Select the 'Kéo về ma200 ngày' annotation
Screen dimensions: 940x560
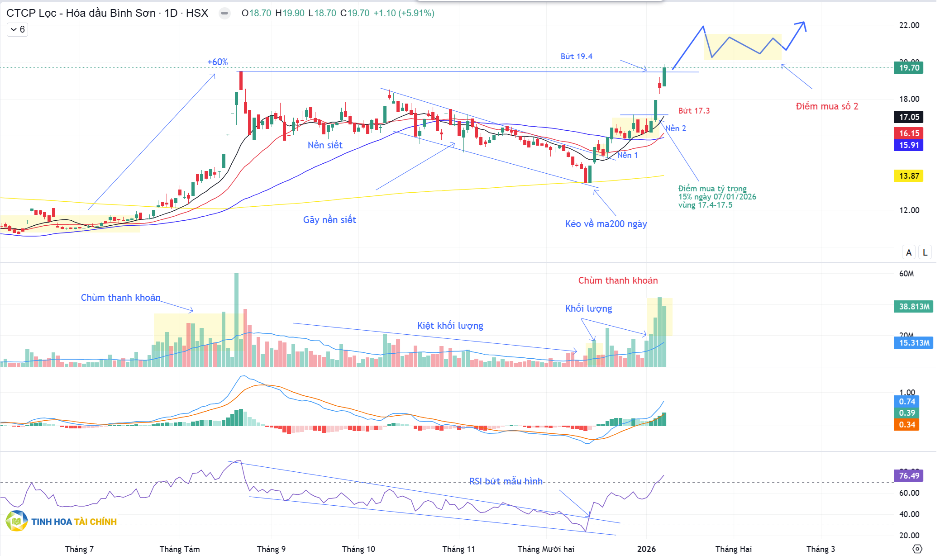[606, 224]
